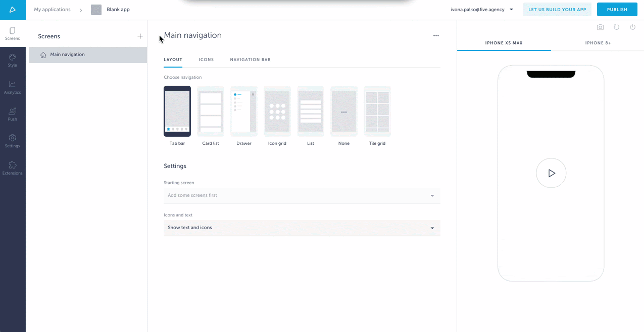Image resolution: width=644 pixels, height=332 pixels.
Task: Take a preview screenshot with camera icon
Action: (600, 27)
